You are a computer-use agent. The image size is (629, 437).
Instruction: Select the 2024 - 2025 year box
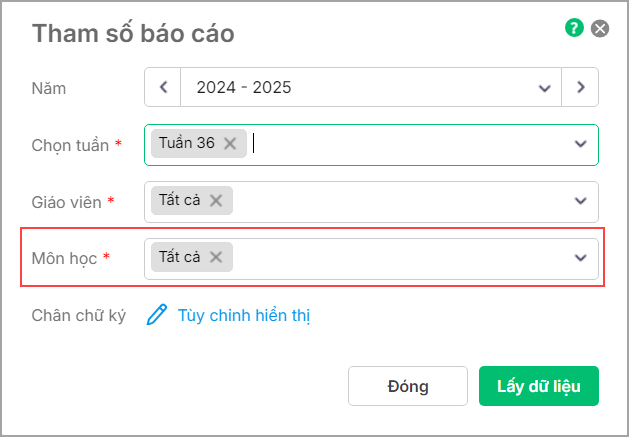click(x=371, y=87)
